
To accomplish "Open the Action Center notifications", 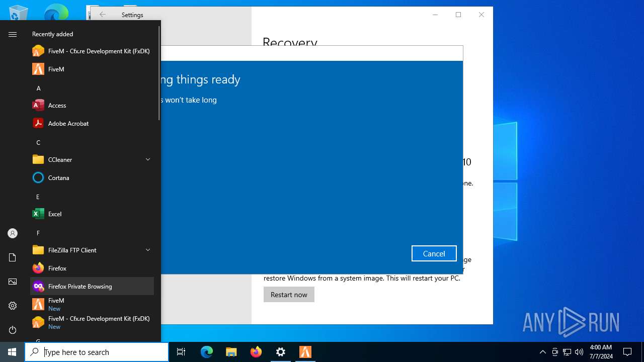I will (x=627, y=352).
